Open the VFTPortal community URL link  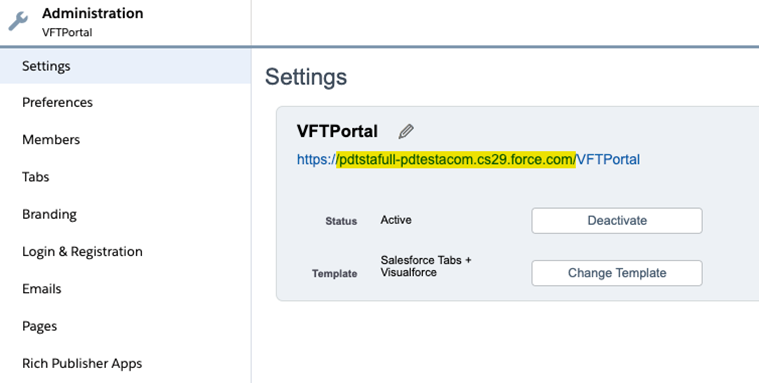(x=468, y=159)
